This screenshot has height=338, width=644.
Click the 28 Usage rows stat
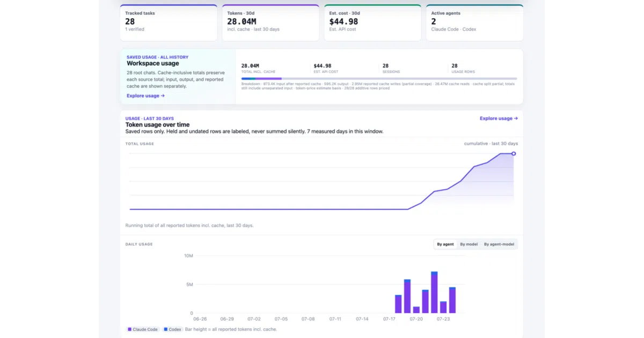tap(462, 68)
